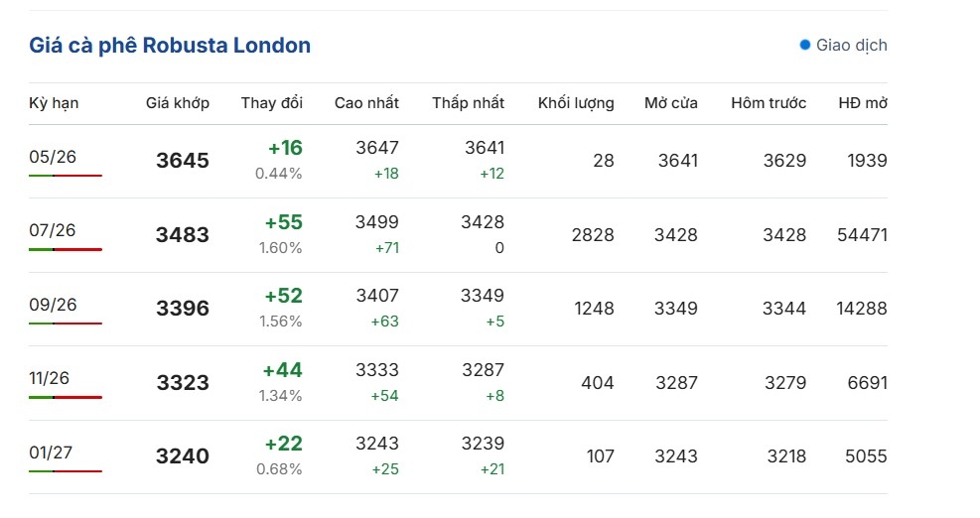Select the 01/27 contract term

[52, 453]
